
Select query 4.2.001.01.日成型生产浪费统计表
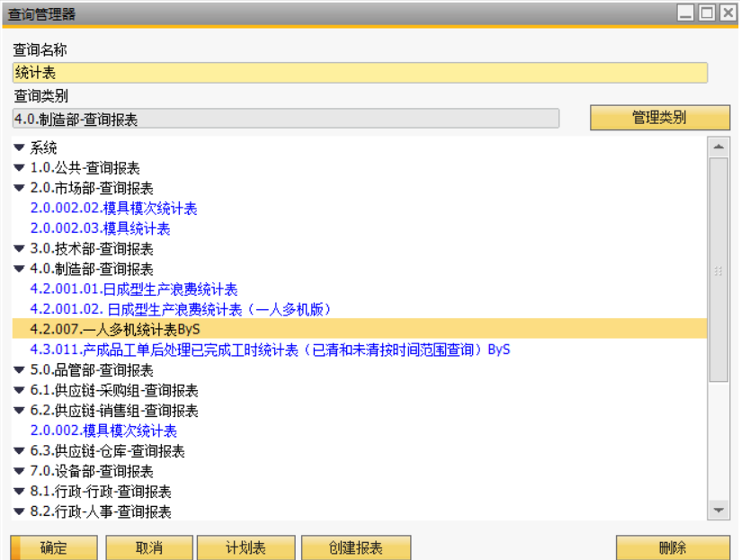pyautogui.click(x=133, y=289)
